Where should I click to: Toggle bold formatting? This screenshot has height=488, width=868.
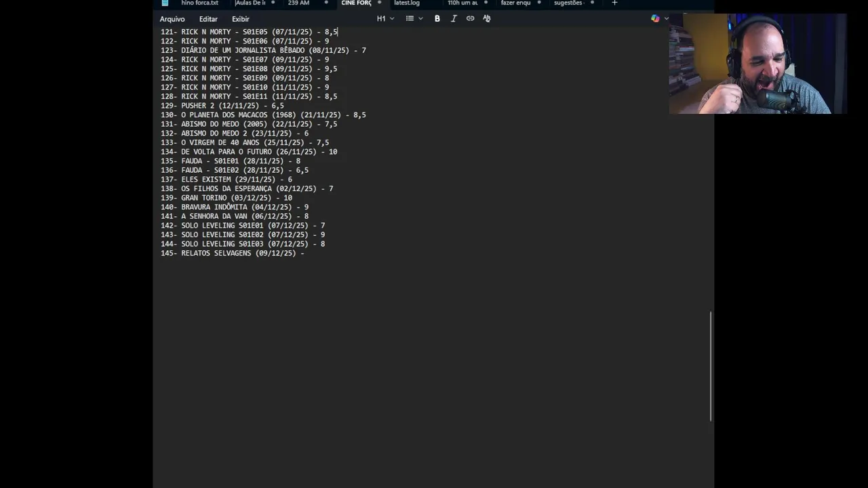[437, 19]
